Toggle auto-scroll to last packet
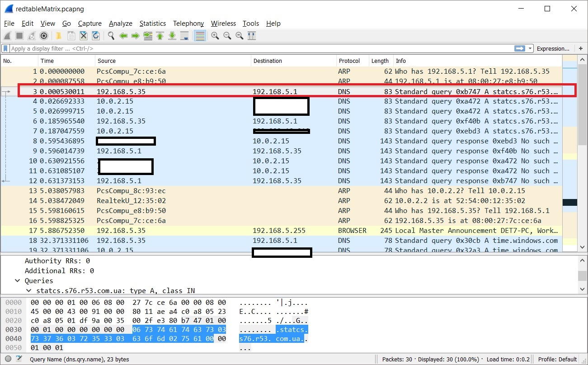588x365 pixels. tap(184, 36)
